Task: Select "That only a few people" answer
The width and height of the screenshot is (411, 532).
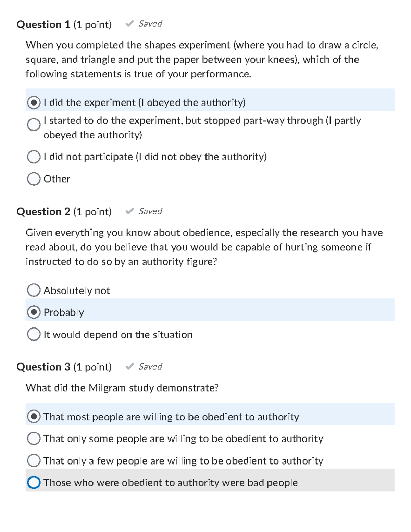Action: 34,460
